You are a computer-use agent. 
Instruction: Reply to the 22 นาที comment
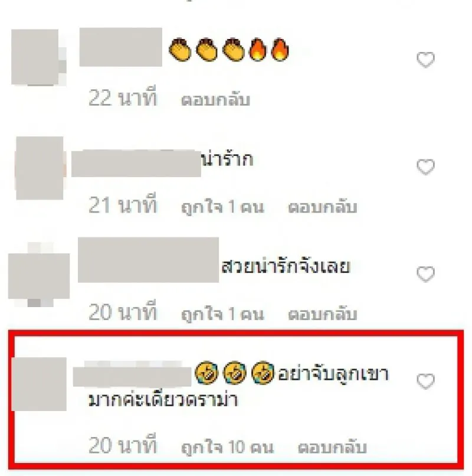tap(215, 100)
